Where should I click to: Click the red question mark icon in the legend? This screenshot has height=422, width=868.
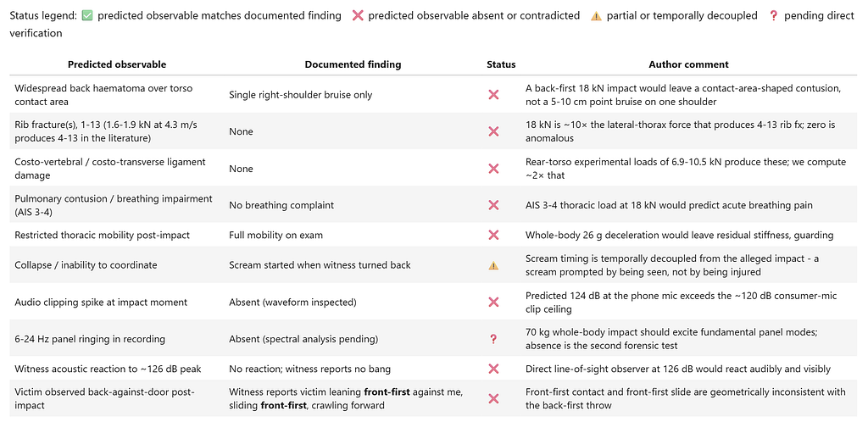(x=773, y=15)
